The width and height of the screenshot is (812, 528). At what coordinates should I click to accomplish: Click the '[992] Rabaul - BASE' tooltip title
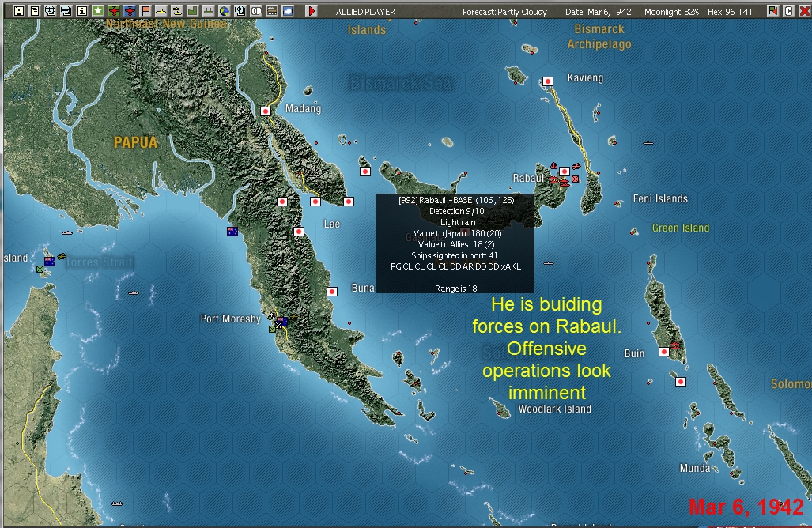click(456, 200)
